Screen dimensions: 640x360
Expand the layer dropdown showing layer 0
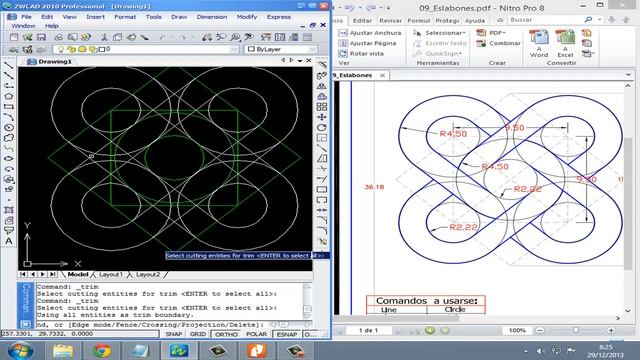tap(234, 49)
